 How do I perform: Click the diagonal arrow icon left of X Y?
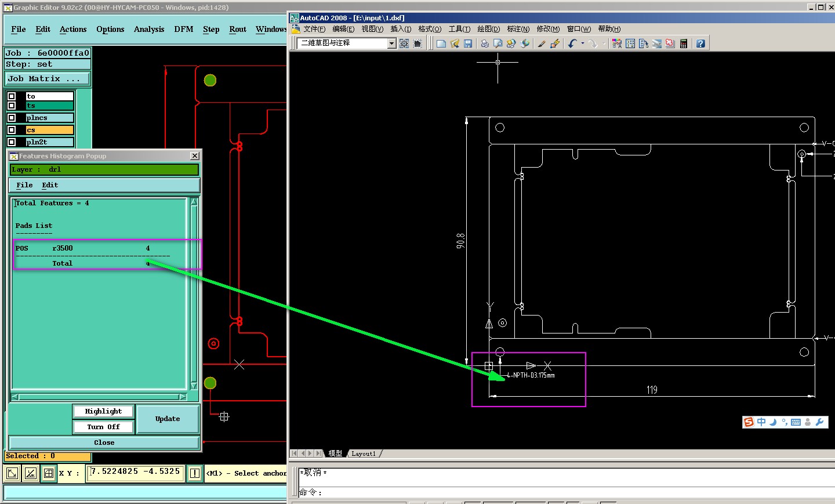point(12,473)
